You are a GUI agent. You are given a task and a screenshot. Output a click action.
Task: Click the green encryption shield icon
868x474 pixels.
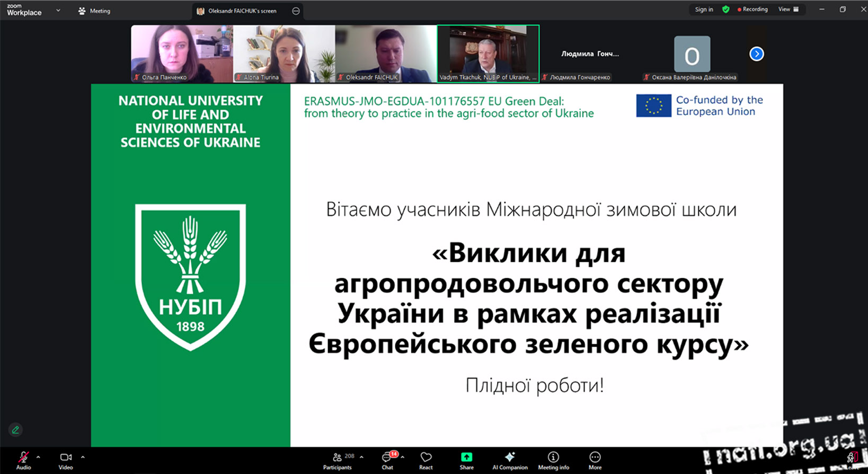coord(725,10)
